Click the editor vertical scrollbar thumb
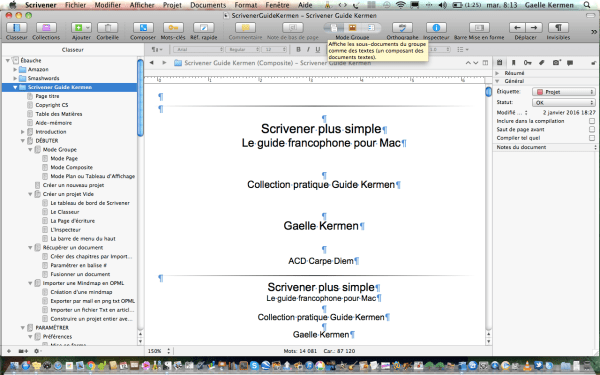Viewport: 600px width, 375px height. 489,92
